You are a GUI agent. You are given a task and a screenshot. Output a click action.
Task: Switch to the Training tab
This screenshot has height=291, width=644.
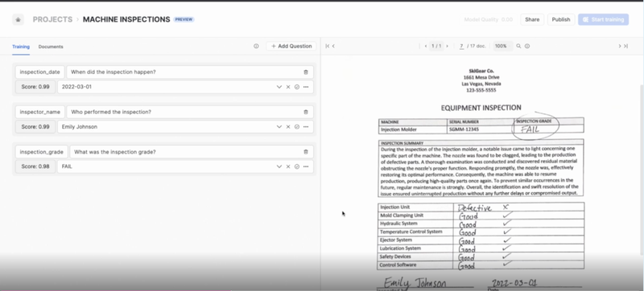click(21, 47)
